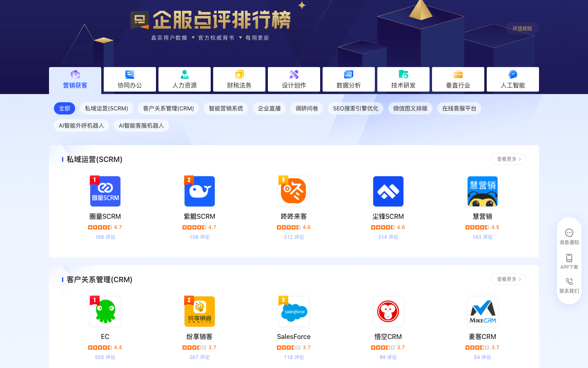View the 118 评论 reviews
The height and width of the screenshot is (368, 588).
[x=294, y=357]
